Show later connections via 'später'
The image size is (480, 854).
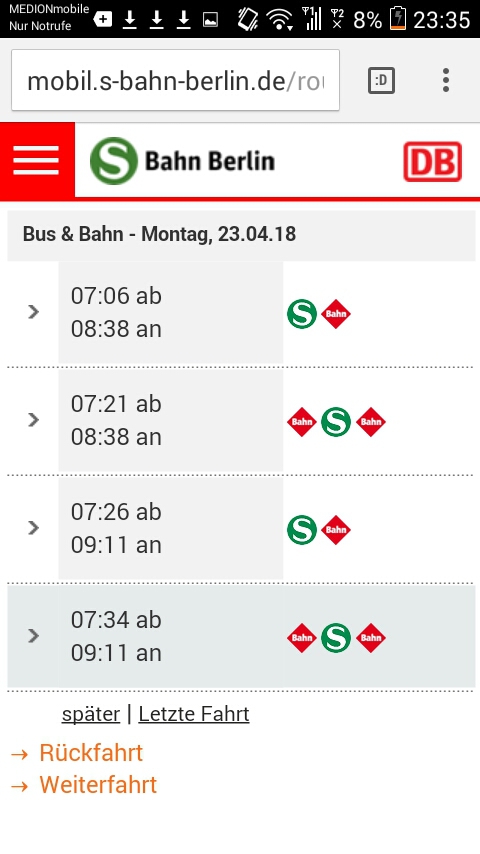click(91, 714)
